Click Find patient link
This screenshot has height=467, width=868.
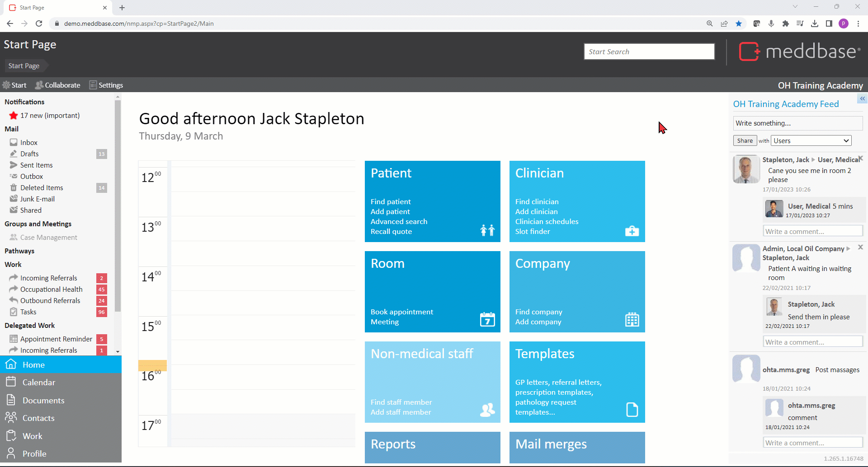coord(391,201)
